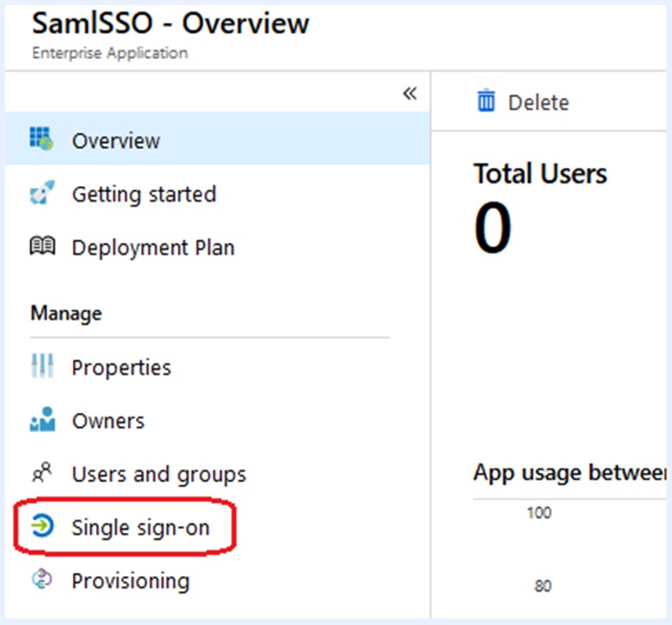The width and height of the screenshot is (672, 625).
Task: Open the Deployment Plan menu label
Action: coord(153,248)
